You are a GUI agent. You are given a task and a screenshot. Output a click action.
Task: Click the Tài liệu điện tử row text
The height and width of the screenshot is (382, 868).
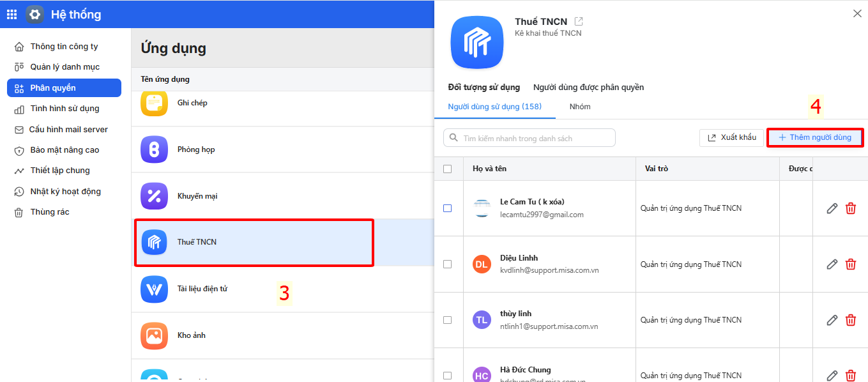click(x=202, y=289)
